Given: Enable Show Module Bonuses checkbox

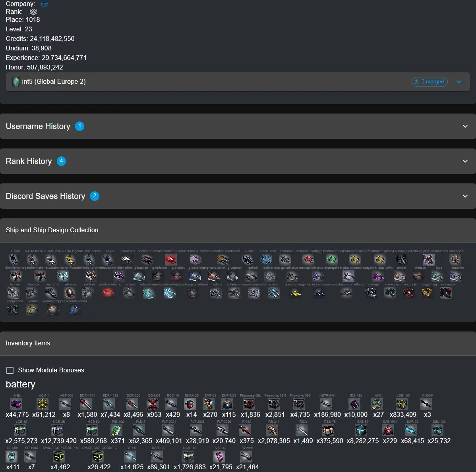Looking at the screenshot, I should (x=10, y=370).
